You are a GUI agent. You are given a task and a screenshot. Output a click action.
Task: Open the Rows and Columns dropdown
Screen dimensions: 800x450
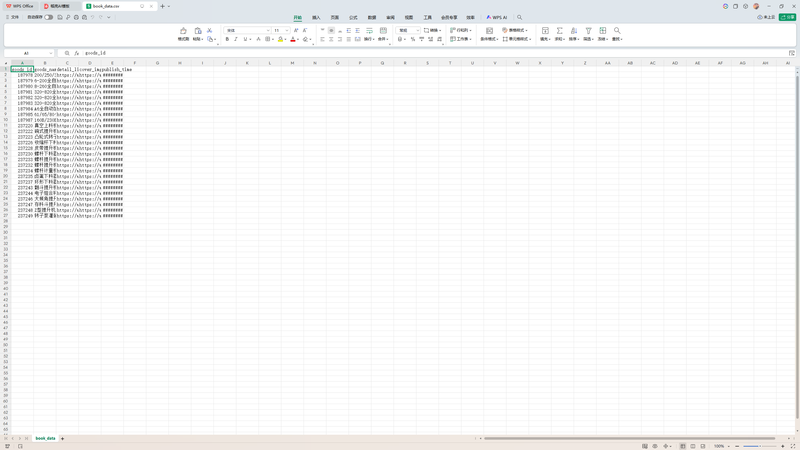(461, 31)
